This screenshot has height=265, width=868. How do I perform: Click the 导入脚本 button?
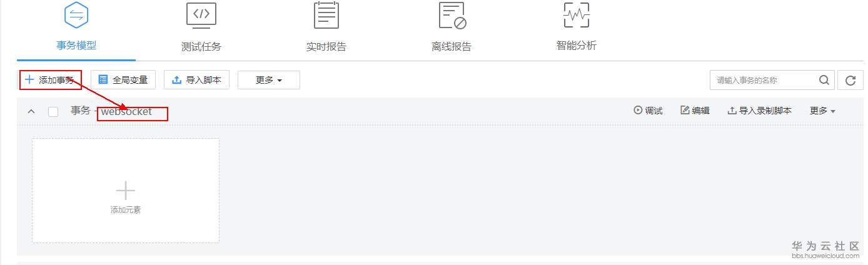pos(196,80)
